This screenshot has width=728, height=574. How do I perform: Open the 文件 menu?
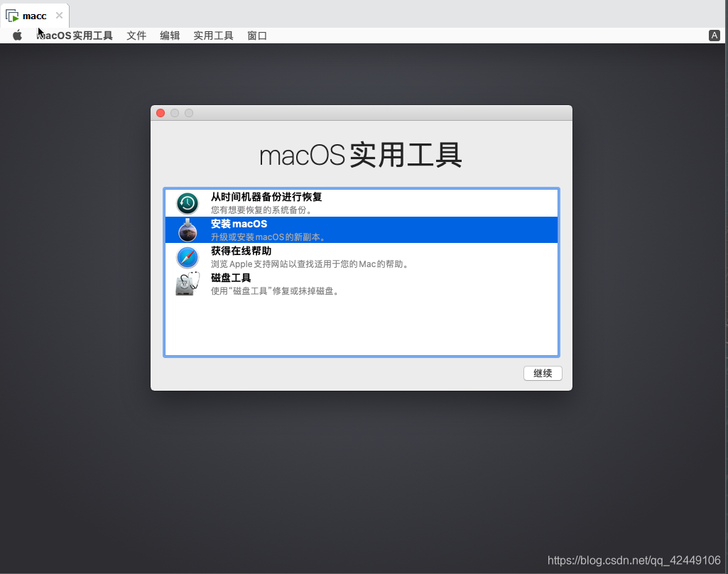point(136,36)
